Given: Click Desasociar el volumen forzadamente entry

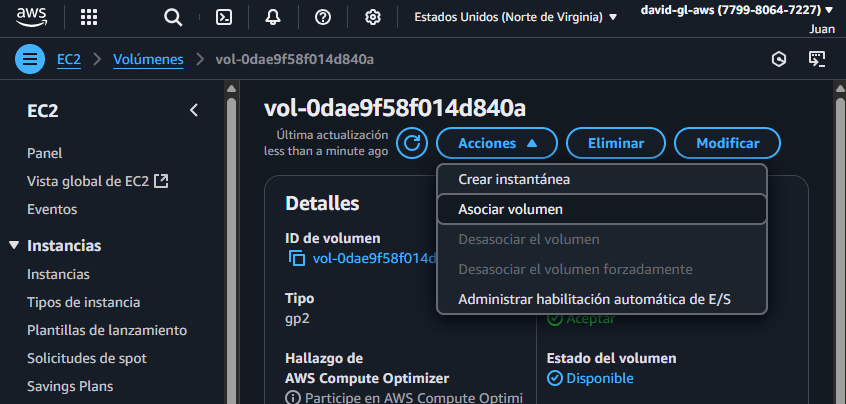Looking at the screenshot, I should 602,269.
